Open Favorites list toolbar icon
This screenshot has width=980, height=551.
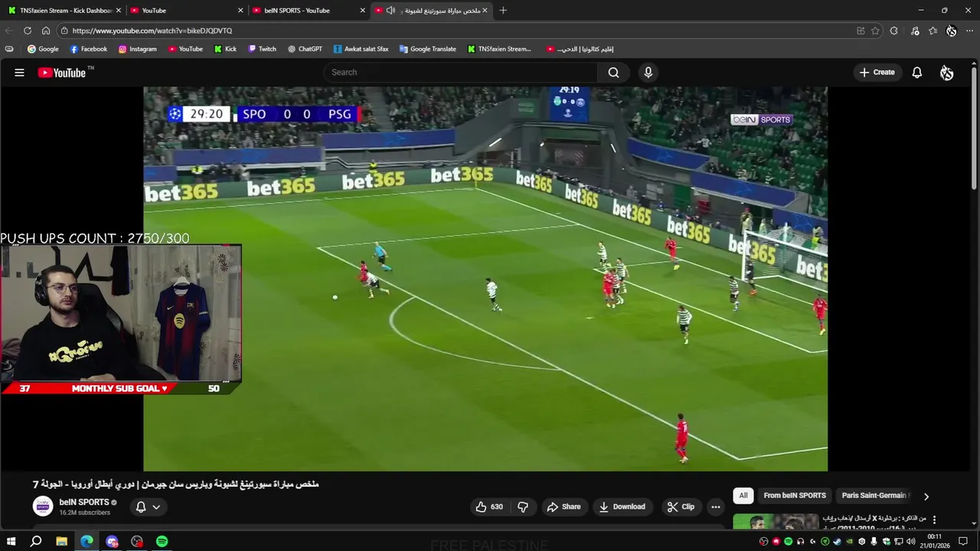tap(933, 31)
